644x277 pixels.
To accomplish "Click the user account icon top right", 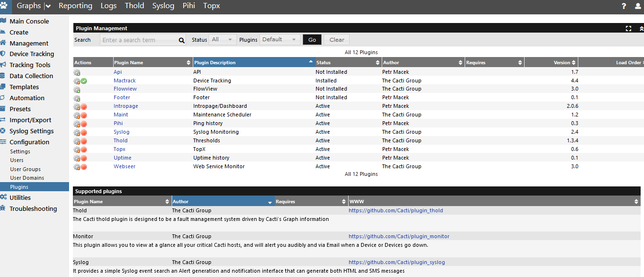I will click(638, 6).
